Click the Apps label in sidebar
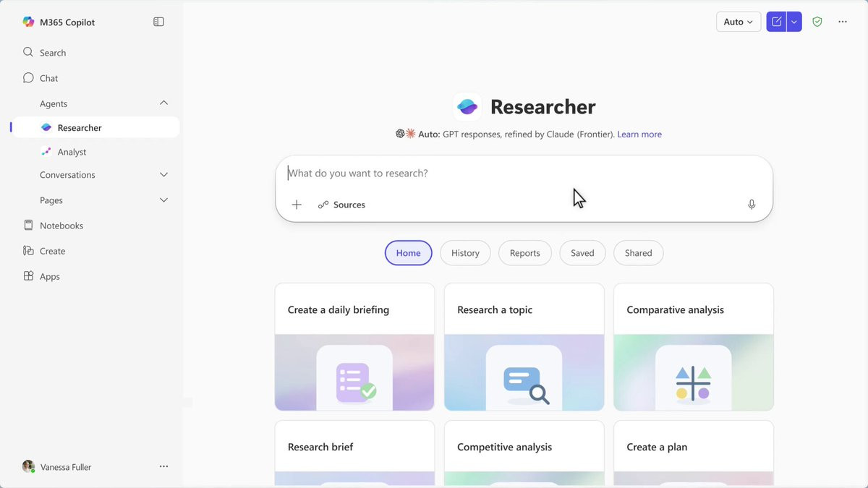The height and width of the screenshot is (488, 868). pyautogui.click(x=50, y=276)
